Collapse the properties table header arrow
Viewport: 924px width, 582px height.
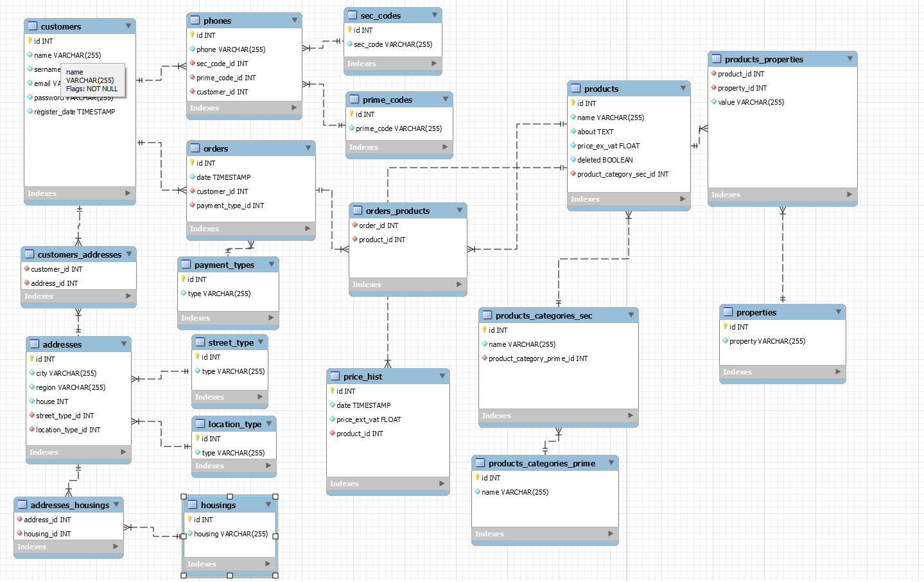839,312
